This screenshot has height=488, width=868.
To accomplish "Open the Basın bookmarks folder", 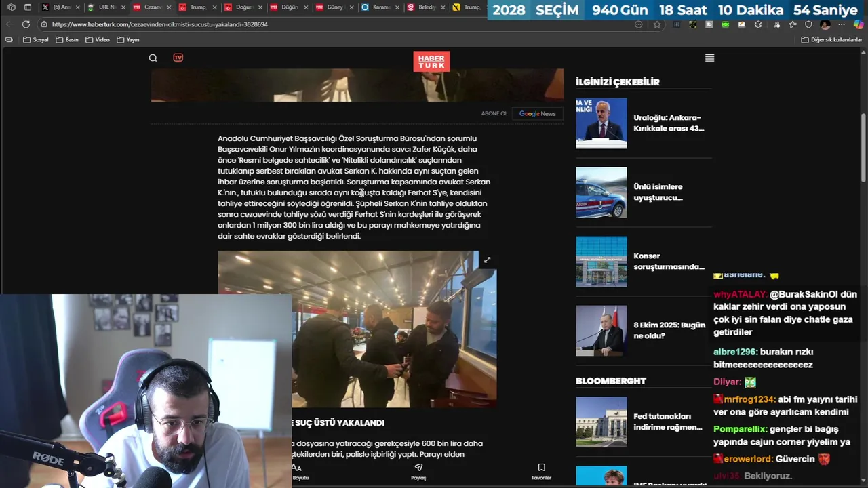I will coord(66,40).
